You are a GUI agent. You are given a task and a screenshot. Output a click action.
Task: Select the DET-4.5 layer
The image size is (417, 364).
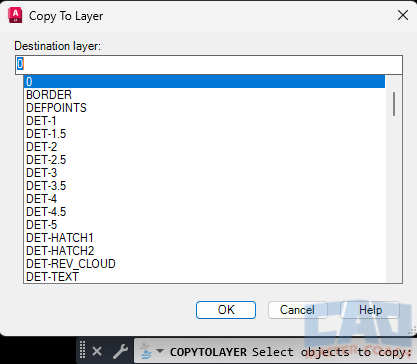coord(204,212)
